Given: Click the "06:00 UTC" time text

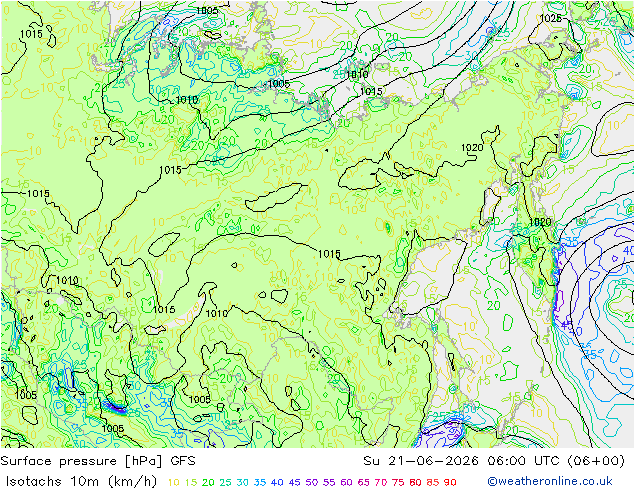Looking at the screenshot, I should [x=523, y=461].
